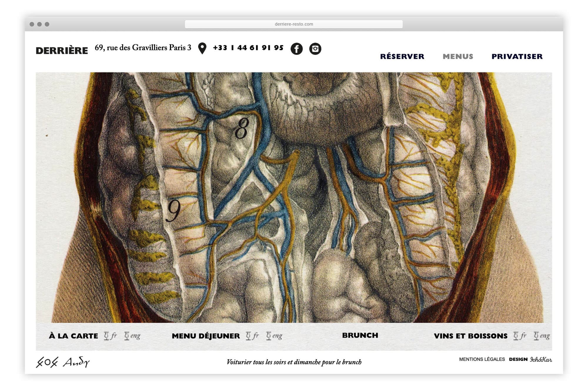Click the 404 handwritten logo
Image resolution: width=588 pixels, height=391 pixels.
click(x=47, y=362)
